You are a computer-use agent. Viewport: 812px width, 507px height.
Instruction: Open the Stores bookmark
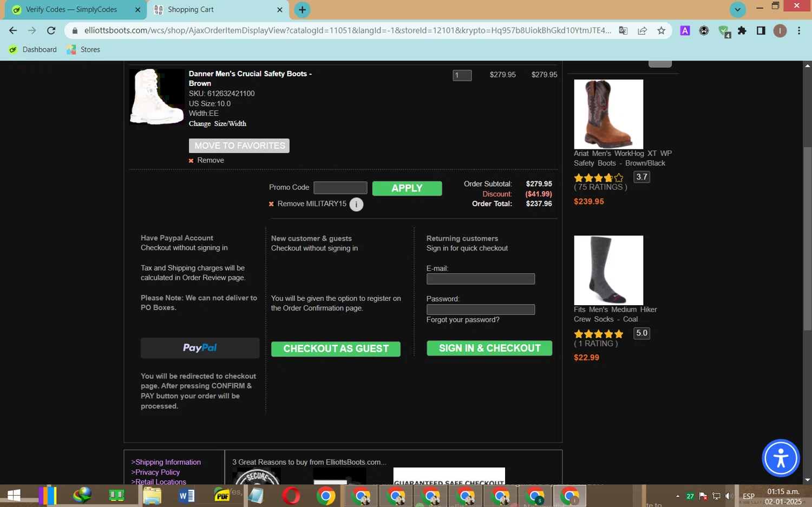pos(83,49)
